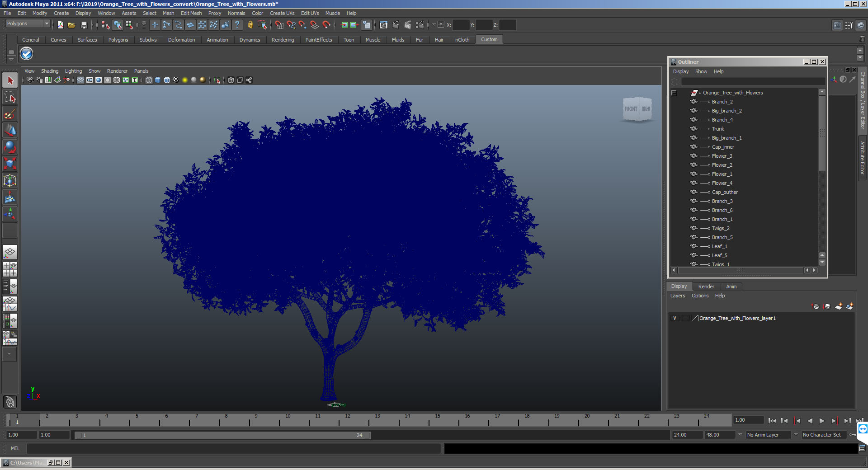Viewport: 868px width, 470px height.
Task: Click the range slider bar
Action: pyautogui.click(x=223, y=435)
